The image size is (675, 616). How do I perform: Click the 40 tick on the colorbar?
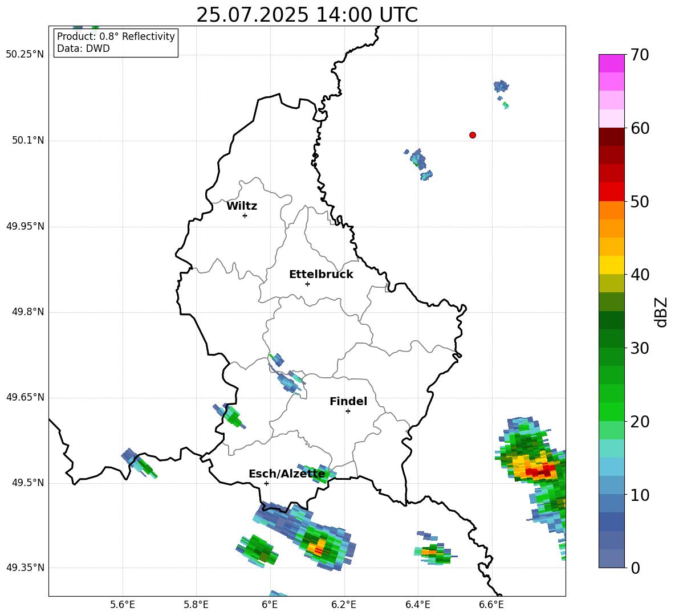click(640, 275)
